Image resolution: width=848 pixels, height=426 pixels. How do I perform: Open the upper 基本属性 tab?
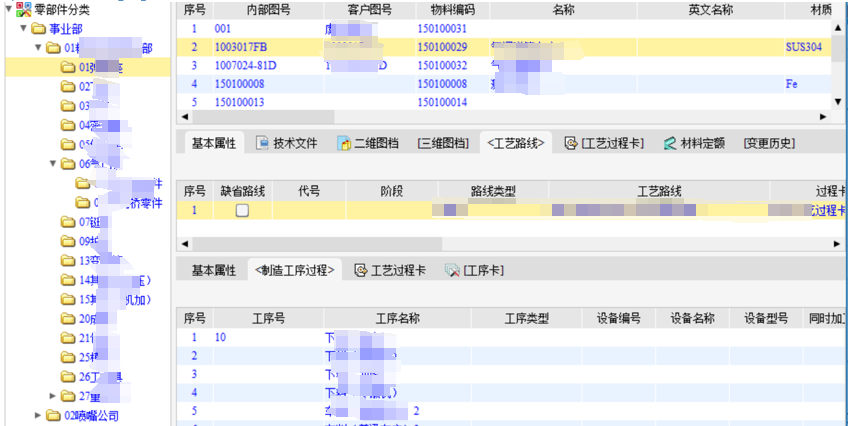214,143
